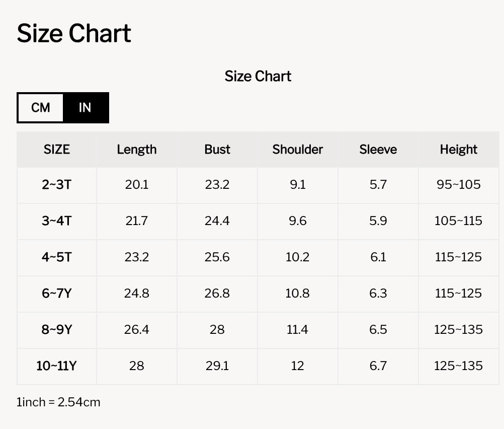This screenshot has height=429, width=504.
Task: Click the large Size Chart heading
Action: 74,33
